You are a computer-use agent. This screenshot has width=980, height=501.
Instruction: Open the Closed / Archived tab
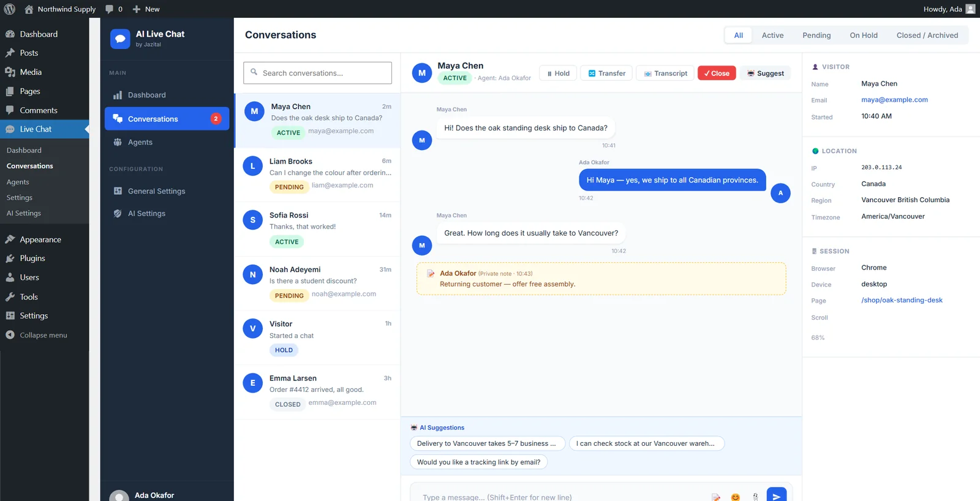point(927,35)
